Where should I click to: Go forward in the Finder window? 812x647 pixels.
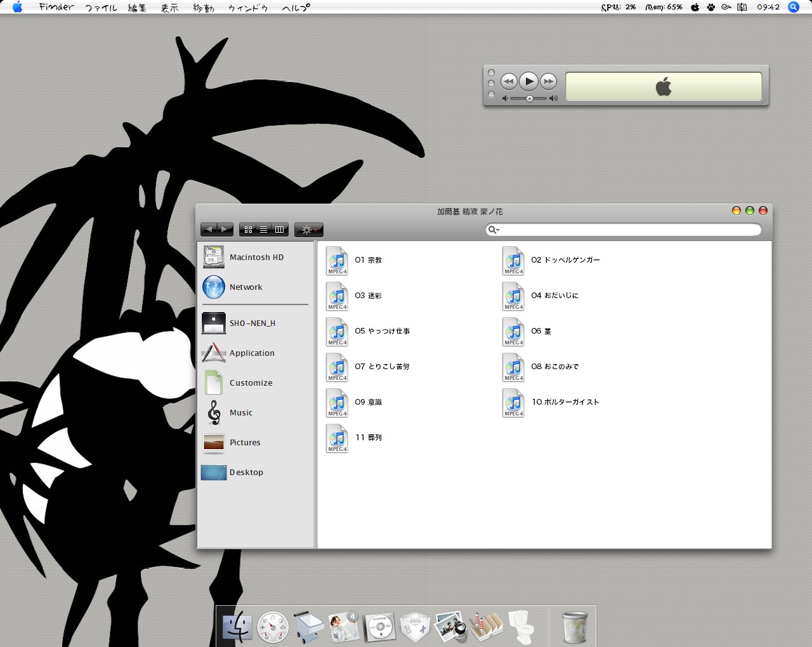(225, 230)
